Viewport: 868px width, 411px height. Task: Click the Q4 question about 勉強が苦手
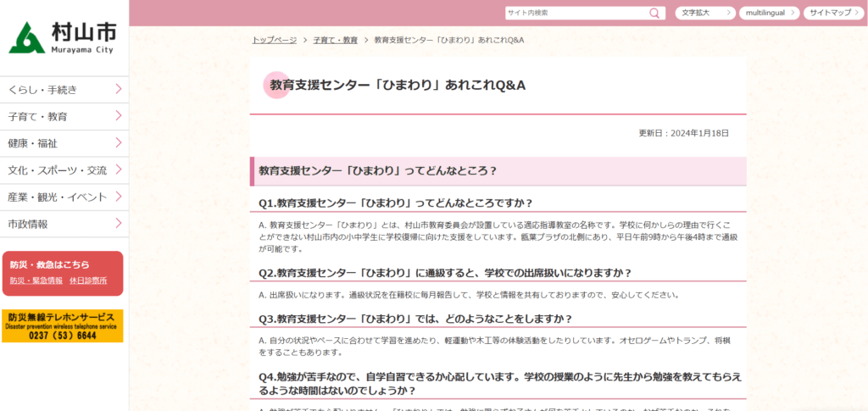click(500, 383)
